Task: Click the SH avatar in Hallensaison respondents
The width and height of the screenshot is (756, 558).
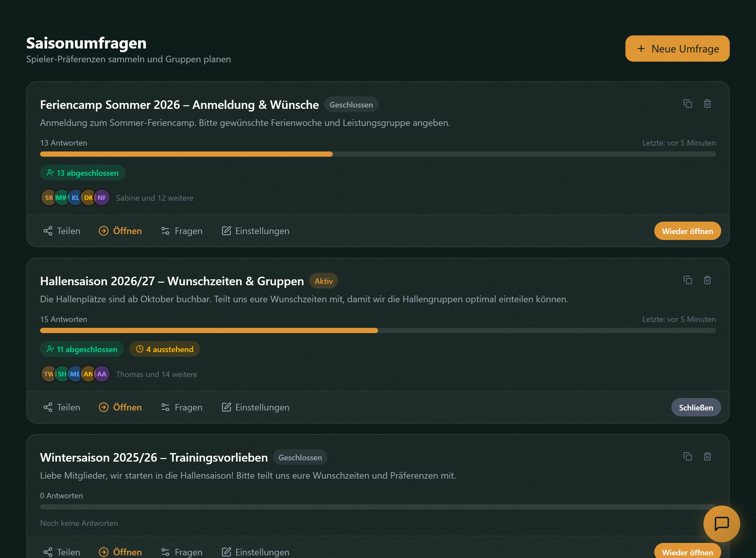Action: coord(61,374)
